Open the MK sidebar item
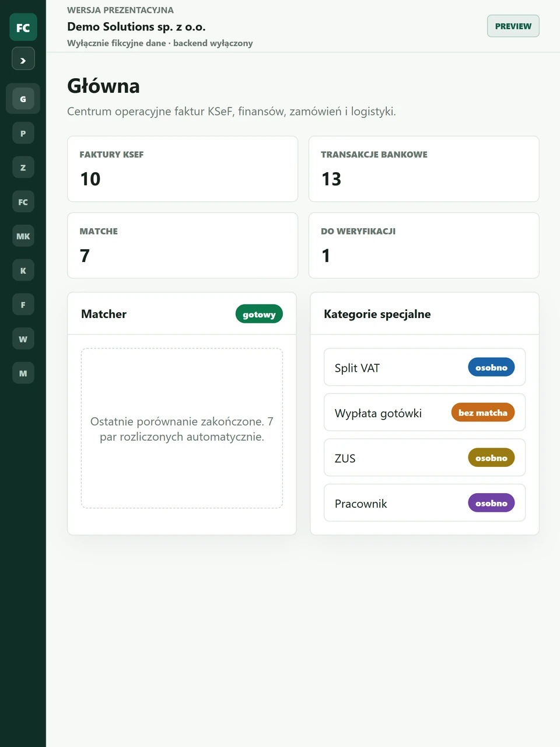560x747 pixels. (x=23, y=236)
